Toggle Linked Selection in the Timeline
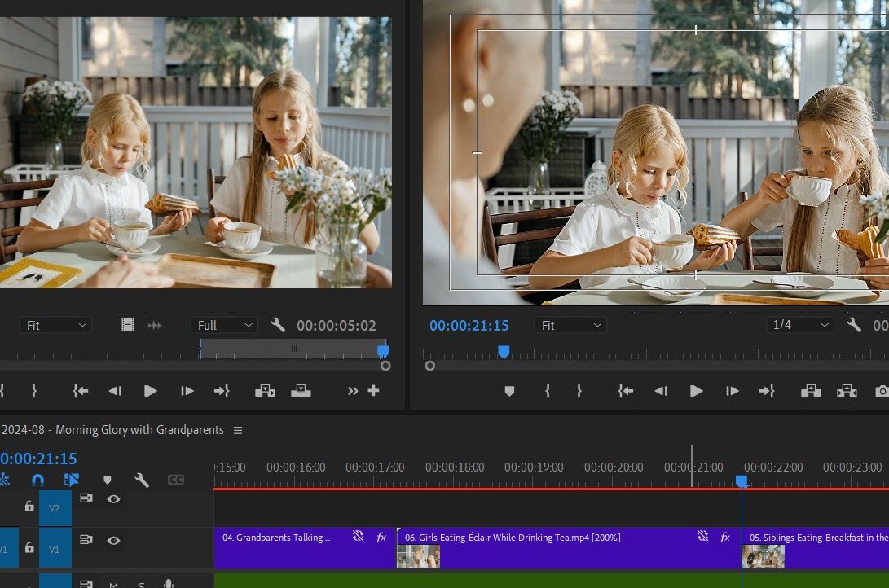Screen dimensions: 889x588 72,480
